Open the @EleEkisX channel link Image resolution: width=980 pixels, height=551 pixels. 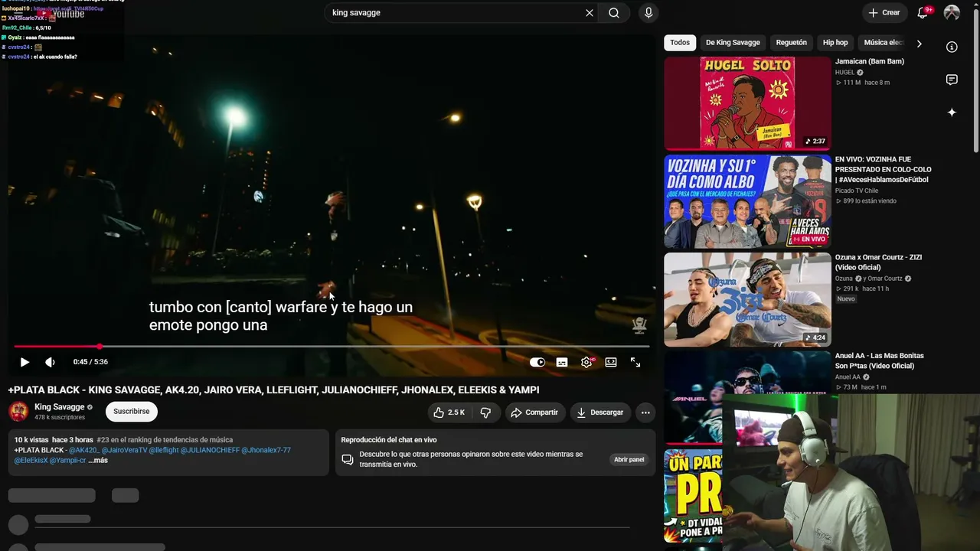[31, 461]
